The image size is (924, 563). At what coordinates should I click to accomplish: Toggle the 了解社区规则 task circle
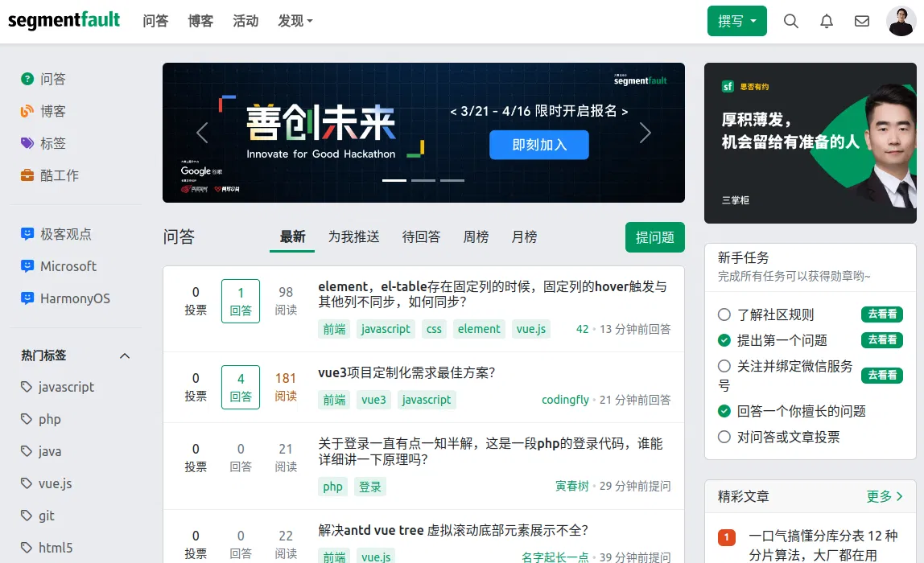[724, 314]
